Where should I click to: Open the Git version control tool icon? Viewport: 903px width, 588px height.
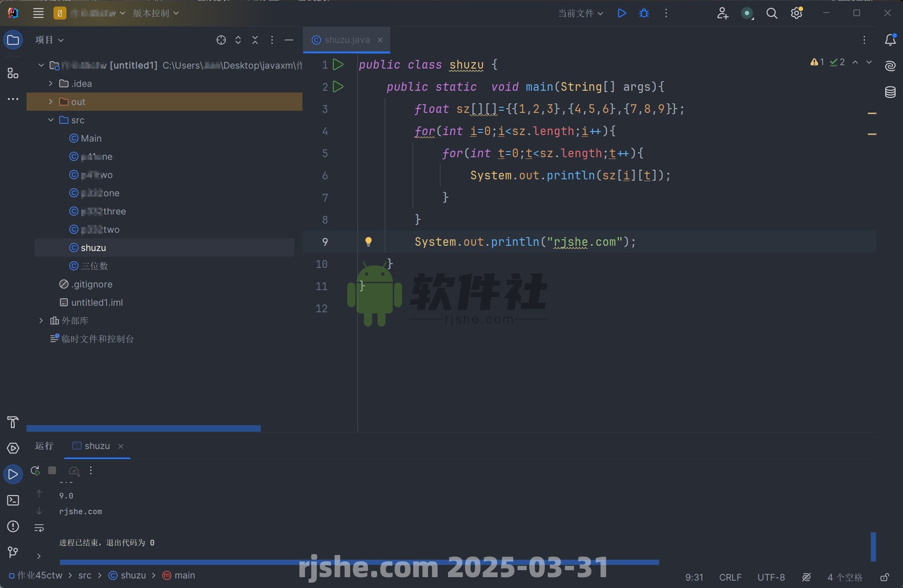[x=13, y=552]
